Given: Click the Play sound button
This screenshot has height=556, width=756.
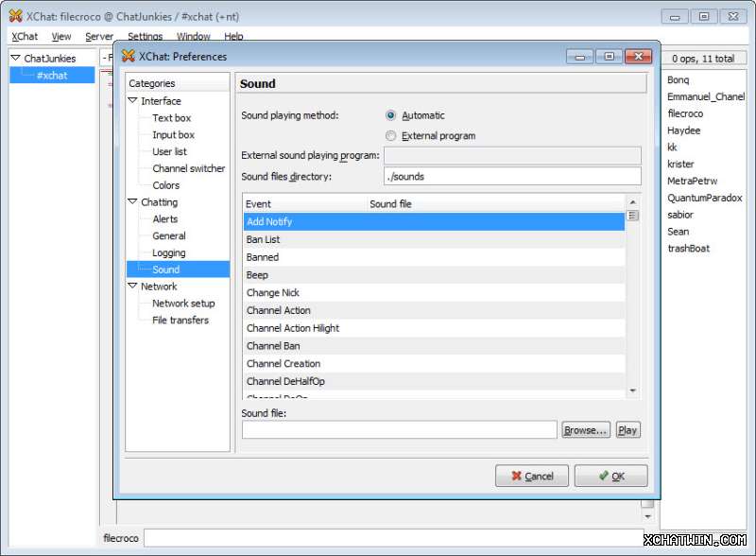Looking at the screenshot, I should coord(627,430).
